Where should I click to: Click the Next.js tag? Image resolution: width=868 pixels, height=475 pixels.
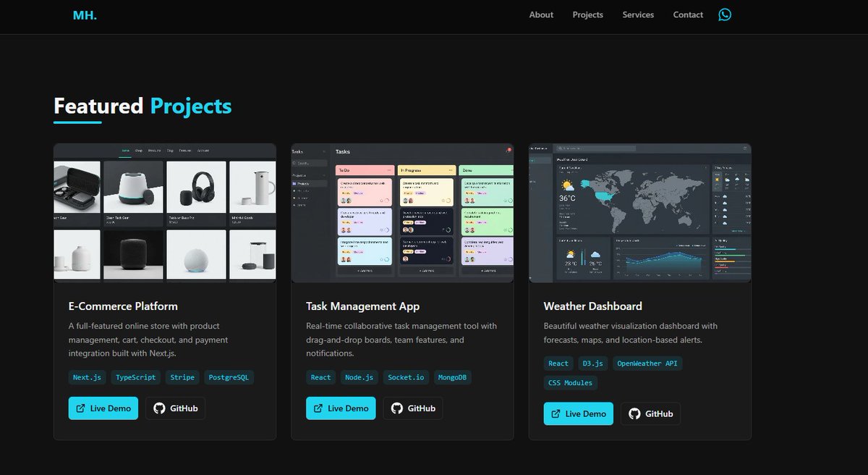tap(88, 377)
